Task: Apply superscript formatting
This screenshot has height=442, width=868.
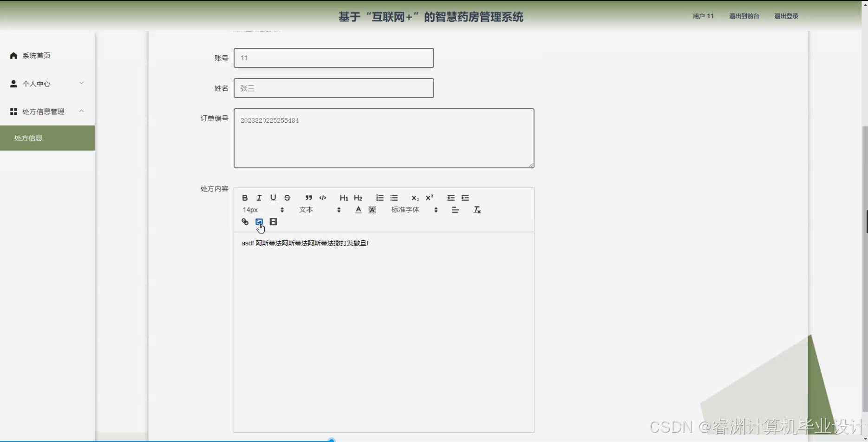Action: [x=428, y=198]
